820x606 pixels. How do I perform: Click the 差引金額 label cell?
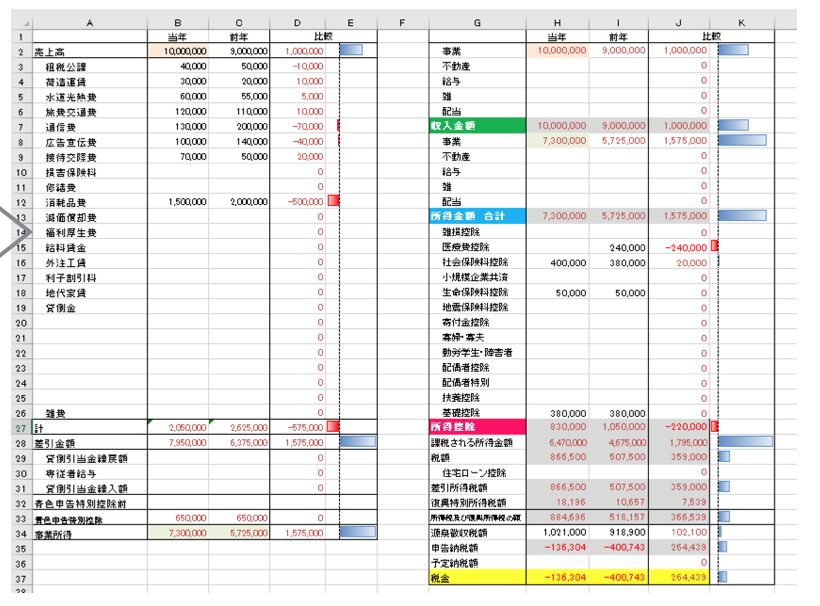coord(90,443)
